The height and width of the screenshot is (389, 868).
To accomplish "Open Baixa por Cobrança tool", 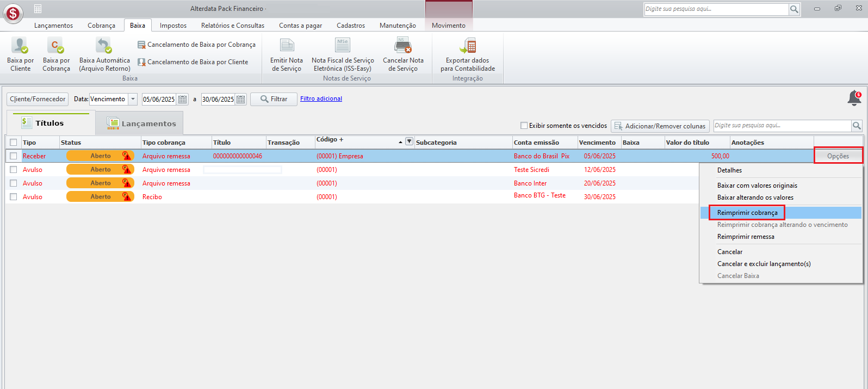I will click(x=56, y=46).
